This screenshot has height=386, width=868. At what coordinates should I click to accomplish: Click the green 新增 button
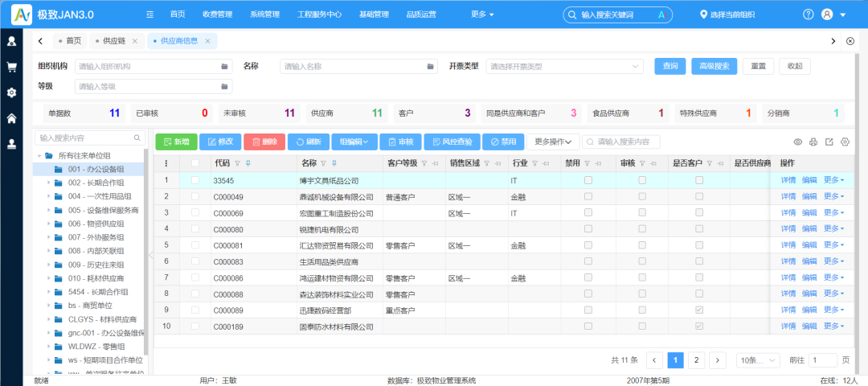(177, 142)
